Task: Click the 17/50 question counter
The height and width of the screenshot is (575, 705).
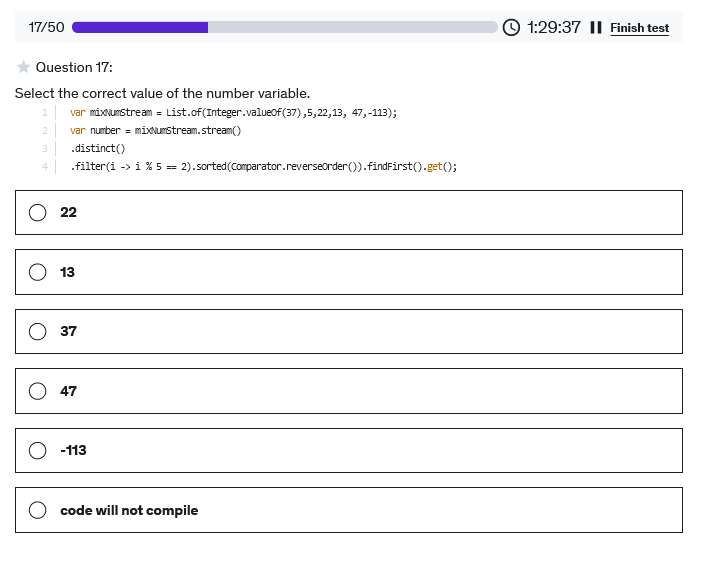Action: click(x=46, y=27)
